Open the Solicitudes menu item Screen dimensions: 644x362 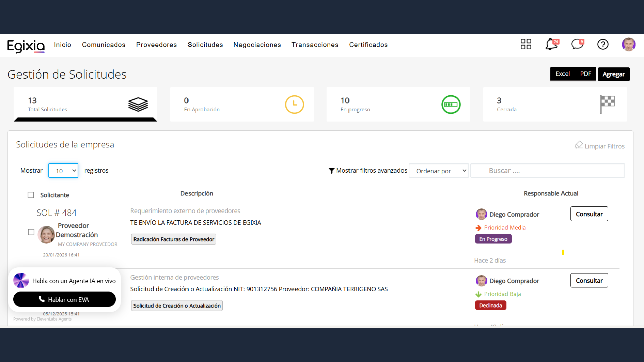[x=205, y=45]
